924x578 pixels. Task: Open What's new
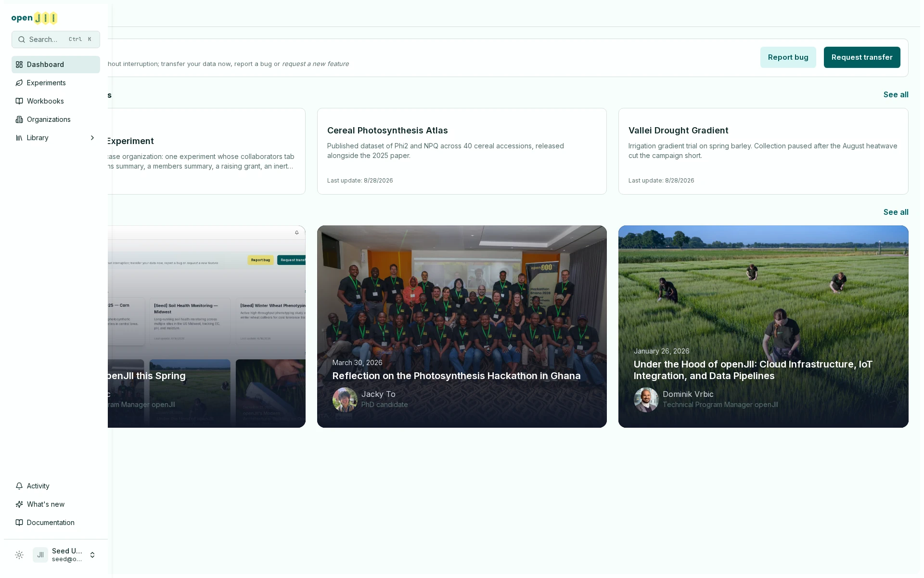tap(56, 504)
